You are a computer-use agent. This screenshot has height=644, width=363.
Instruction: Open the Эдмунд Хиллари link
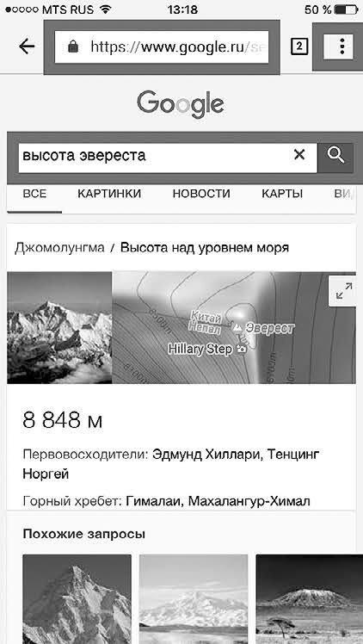point(204,455)
